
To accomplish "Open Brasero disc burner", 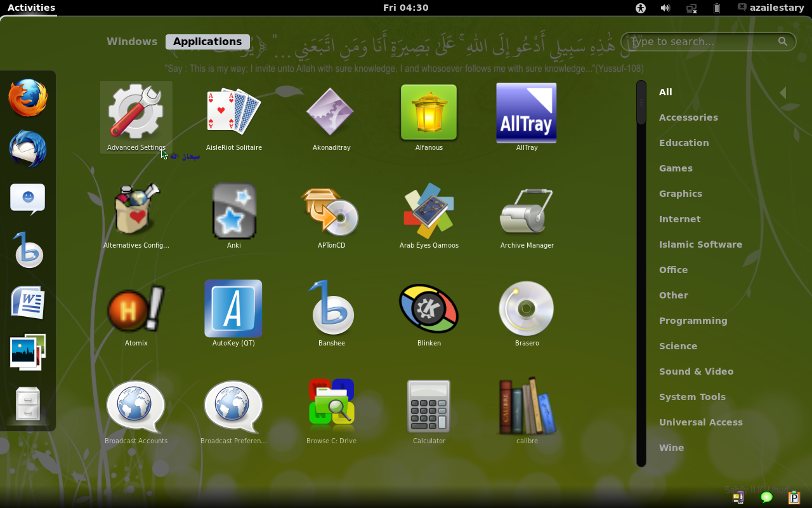I will (527, 309).
